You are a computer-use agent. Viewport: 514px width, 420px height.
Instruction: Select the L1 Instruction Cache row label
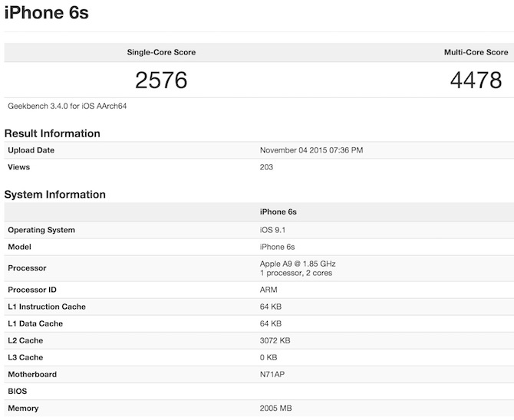[47, 307]
